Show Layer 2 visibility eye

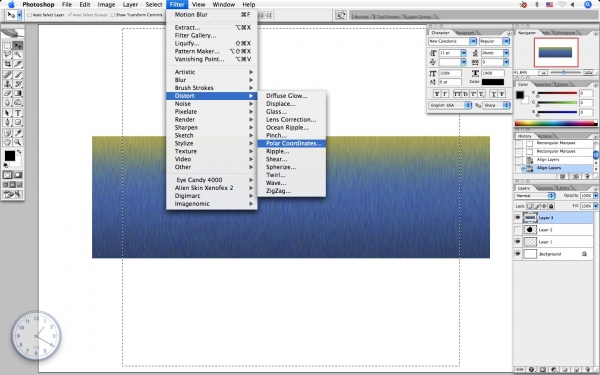click(518, 230)
